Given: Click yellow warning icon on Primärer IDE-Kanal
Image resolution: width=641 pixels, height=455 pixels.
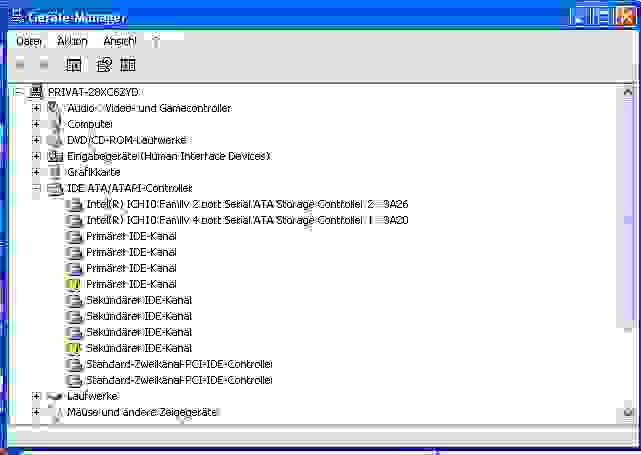Looking at the screenshot, I should tap(73, 284).
